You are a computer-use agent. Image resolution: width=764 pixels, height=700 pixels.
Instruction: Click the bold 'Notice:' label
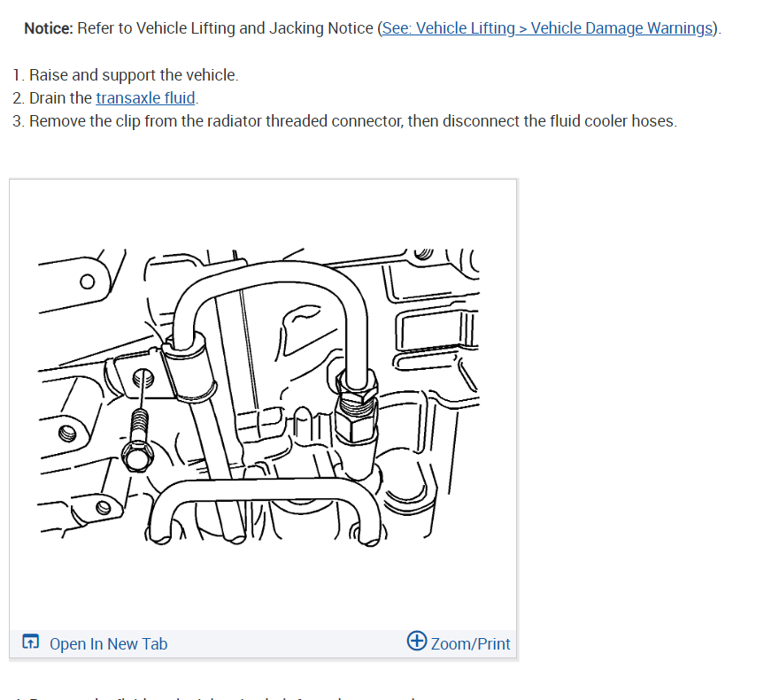[x=48, y=28]
